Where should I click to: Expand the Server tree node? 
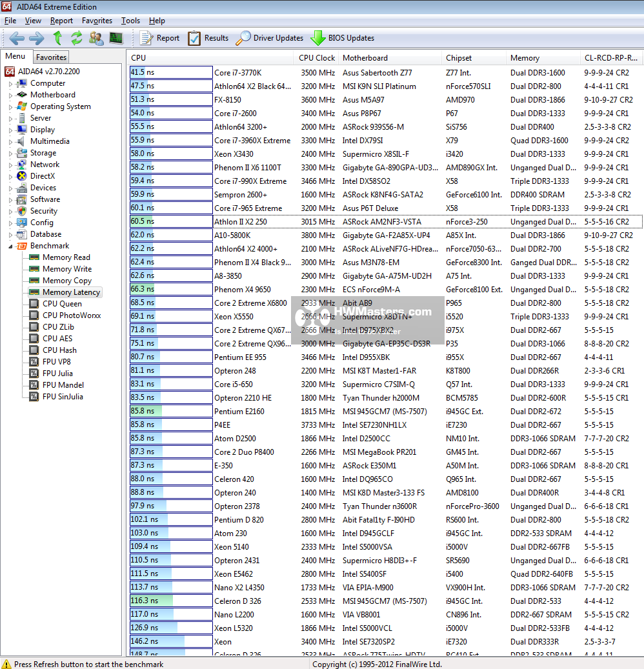11,118
